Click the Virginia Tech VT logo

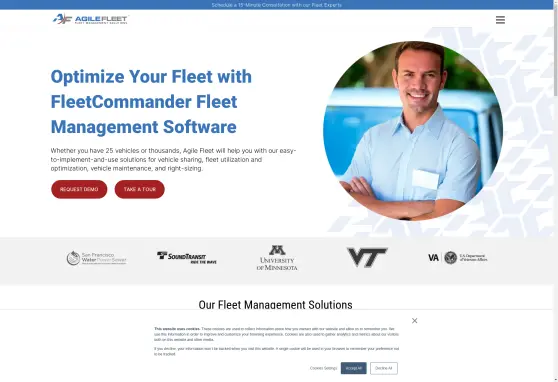click(x=367, y=257)
